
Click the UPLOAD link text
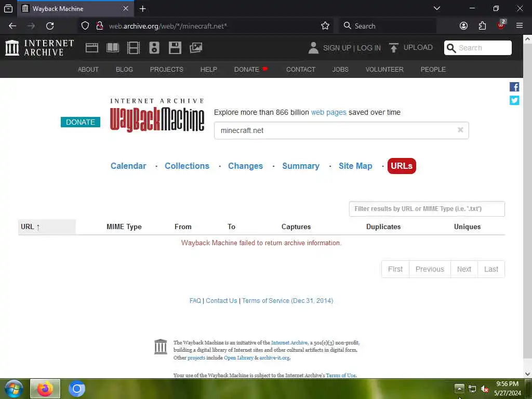pyautogui.click(x=418, y=47)
